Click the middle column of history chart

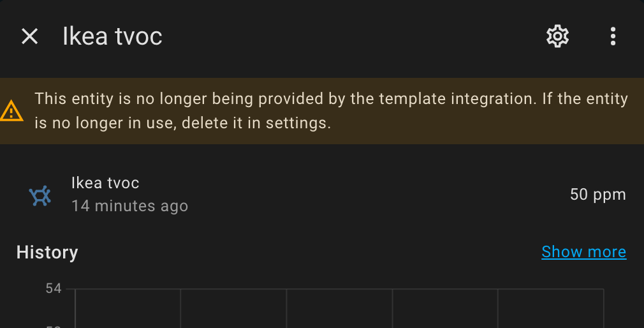pyautogui.click(x=339, y=308)
